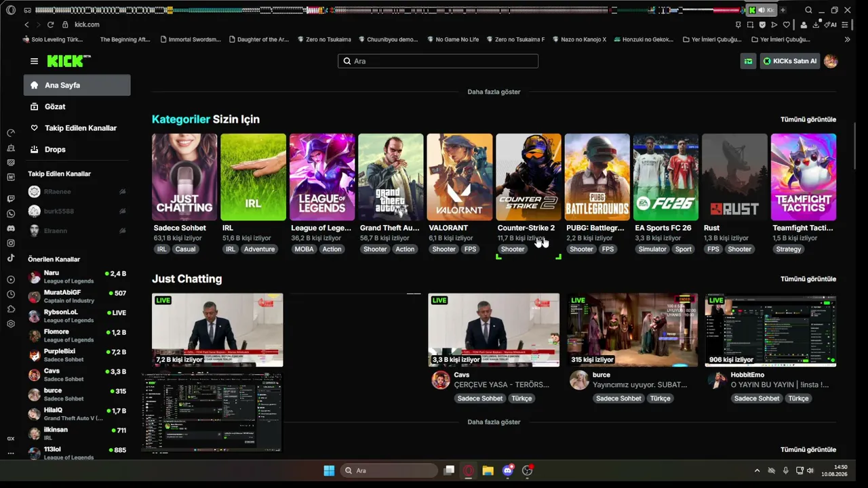Toggle notifications for RRaenee channel
Viewport: 868px width, 488px height.
(x=122, y=192)
